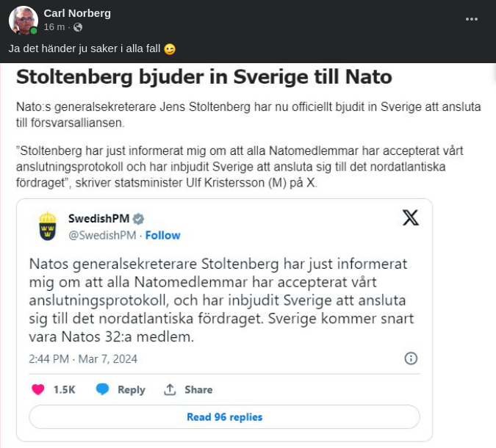Open the @SwedishPM handle link
This screenshot has width=496, height=448.
coord(104,235)
